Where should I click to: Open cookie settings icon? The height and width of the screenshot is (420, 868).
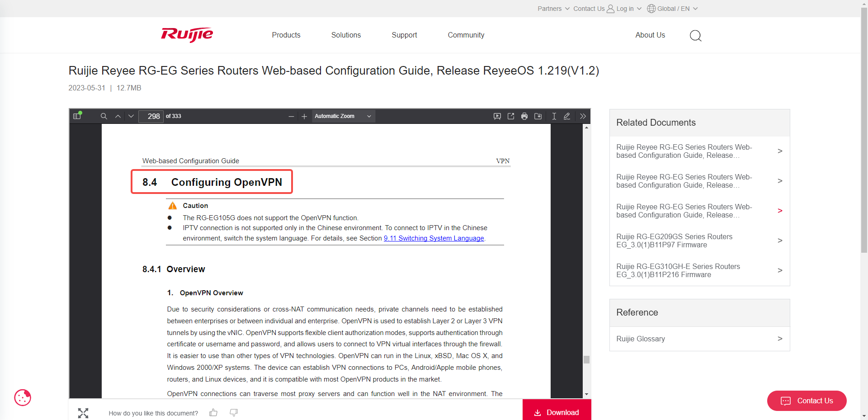click(x=23, y=397)
